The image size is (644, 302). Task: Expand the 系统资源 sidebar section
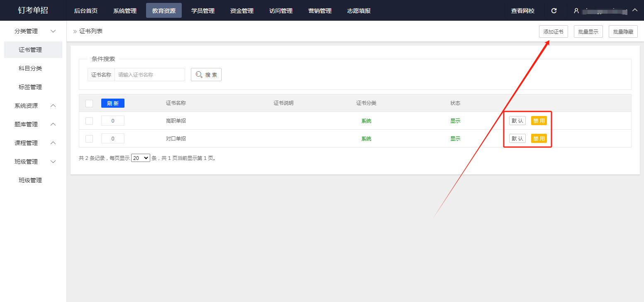coord(53,106)
